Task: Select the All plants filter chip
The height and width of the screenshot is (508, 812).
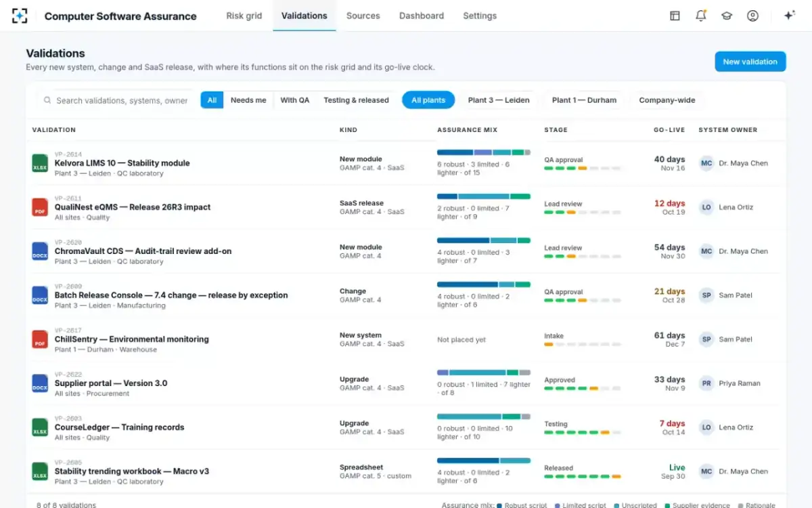Action: click(428, 100)
